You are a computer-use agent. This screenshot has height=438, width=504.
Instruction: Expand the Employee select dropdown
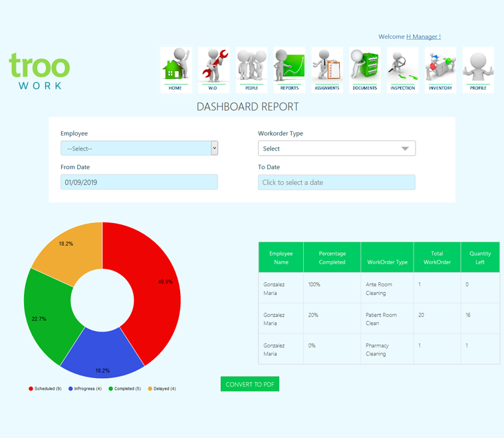[139, 148]
